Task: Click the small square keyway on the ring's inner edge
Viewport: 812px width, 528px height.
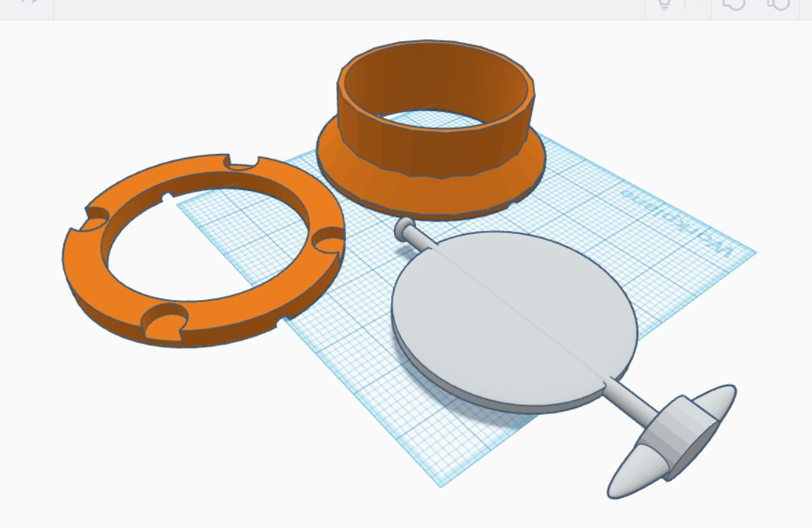Action: coord(167,196)
